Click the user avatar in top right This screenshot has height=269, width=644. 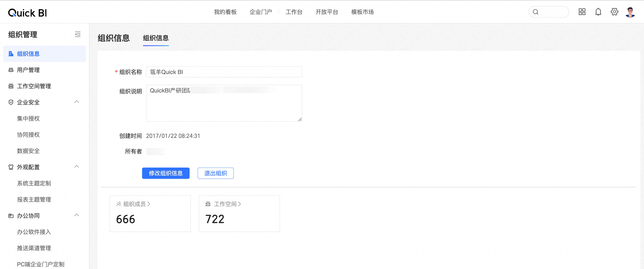pos(630,12)
